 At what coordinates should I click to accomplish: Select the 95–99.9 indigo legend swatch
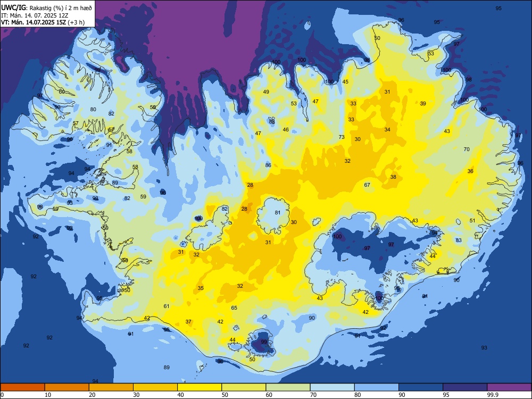click(465, 387)
